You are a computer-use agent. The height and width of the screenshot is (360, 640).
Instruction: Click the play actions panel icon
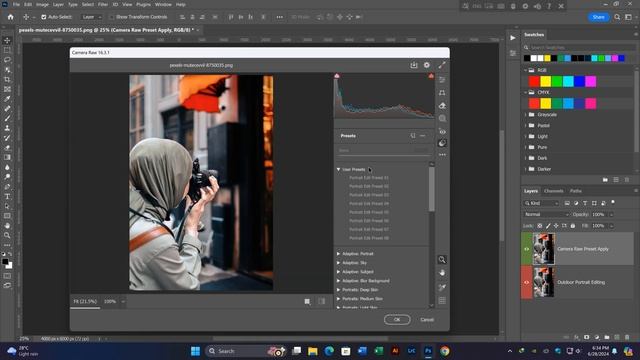(x=513, y=38)
